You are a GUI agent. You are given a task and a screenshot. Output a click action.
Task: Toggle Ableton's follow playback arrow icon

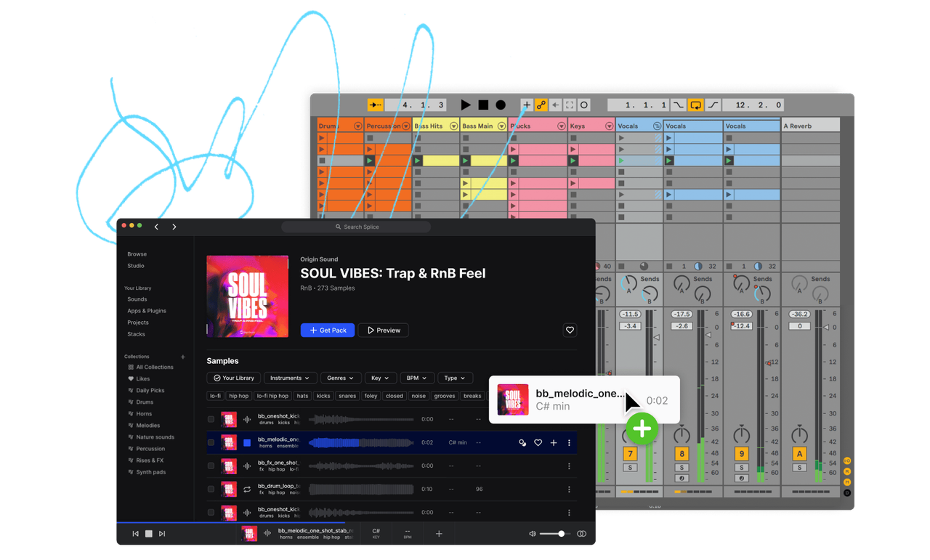coord(375,105)
